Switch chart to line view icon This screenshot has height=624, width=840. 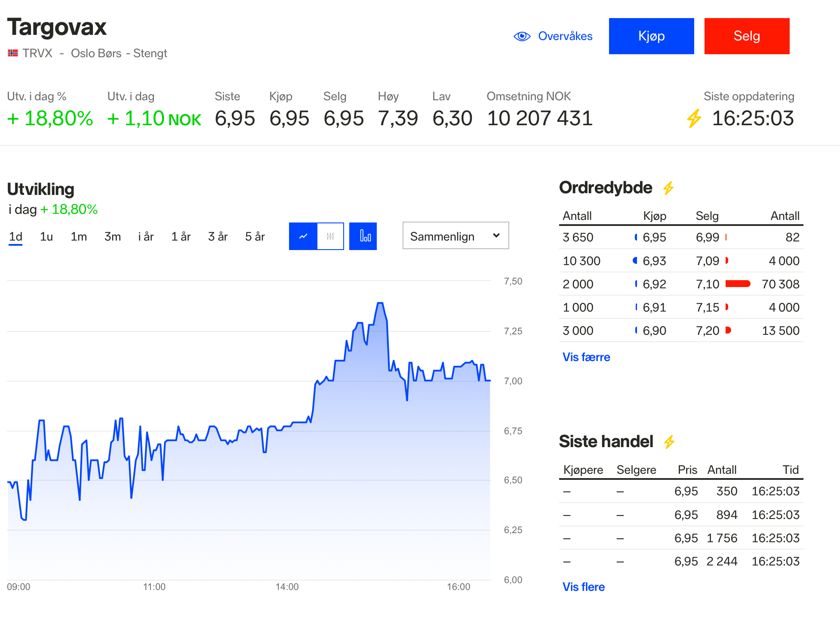[303, 236]
